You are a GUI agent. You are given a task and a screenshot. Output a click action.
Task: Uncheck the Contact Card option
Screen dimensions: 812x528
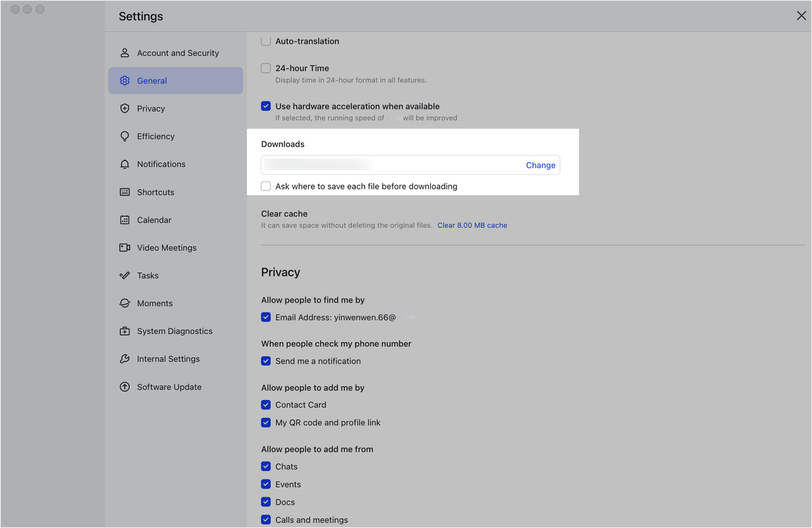point(266,405)
